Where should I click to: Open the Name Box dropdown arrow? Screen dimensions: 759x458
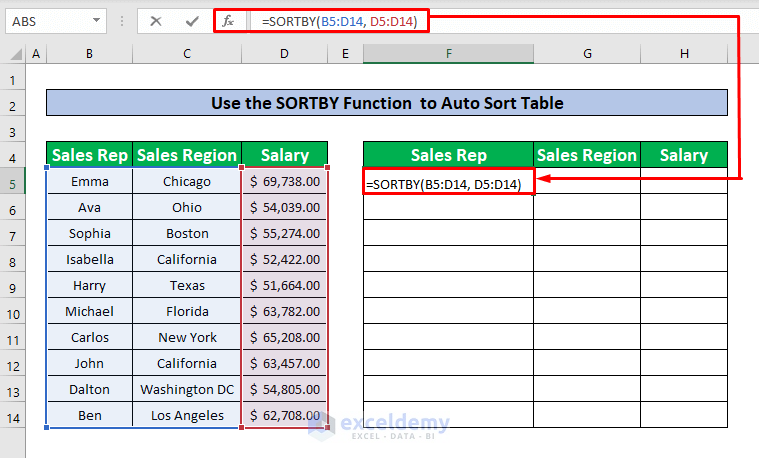tap(94, 20)
